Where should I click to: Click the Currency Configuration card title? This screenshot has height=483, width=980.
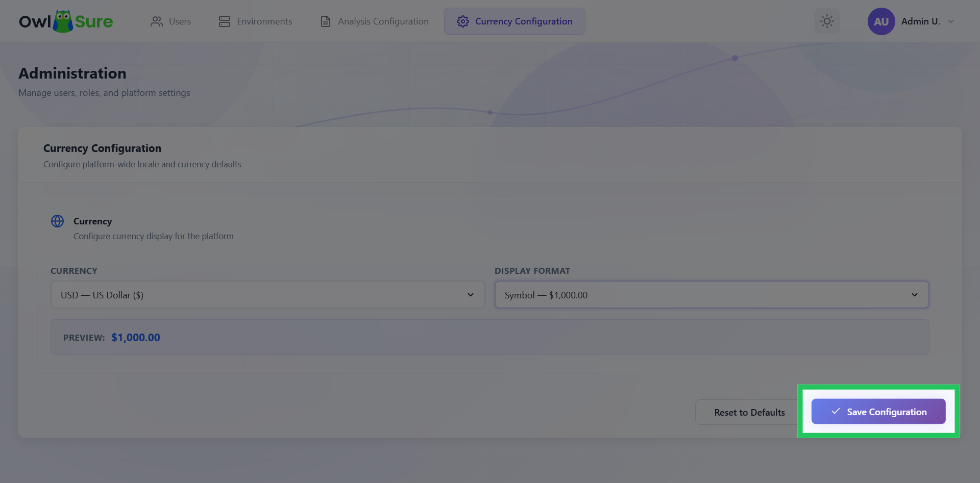(x=102, y=148)
